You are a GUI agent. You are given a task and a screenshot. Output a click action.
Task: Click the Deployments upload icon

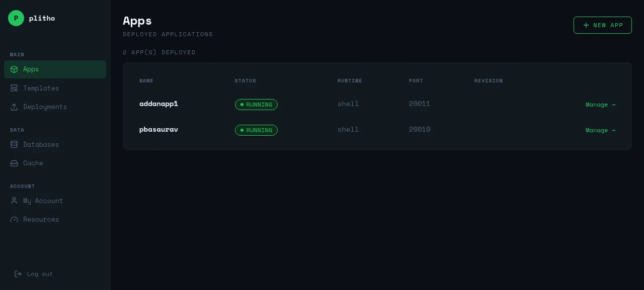click(14, 107)
